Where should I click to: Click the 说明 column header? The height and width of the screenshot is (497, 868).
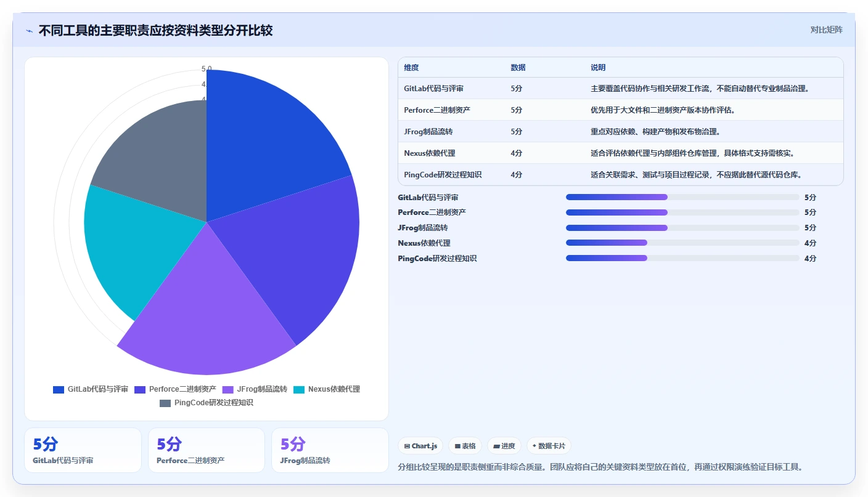click(598, 68)
